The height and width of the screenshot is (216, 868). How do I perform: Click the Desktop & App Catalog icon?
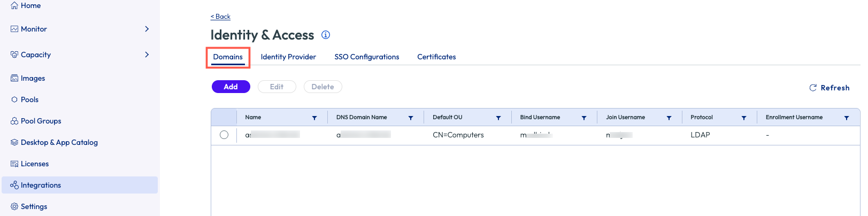click(14, 142)
